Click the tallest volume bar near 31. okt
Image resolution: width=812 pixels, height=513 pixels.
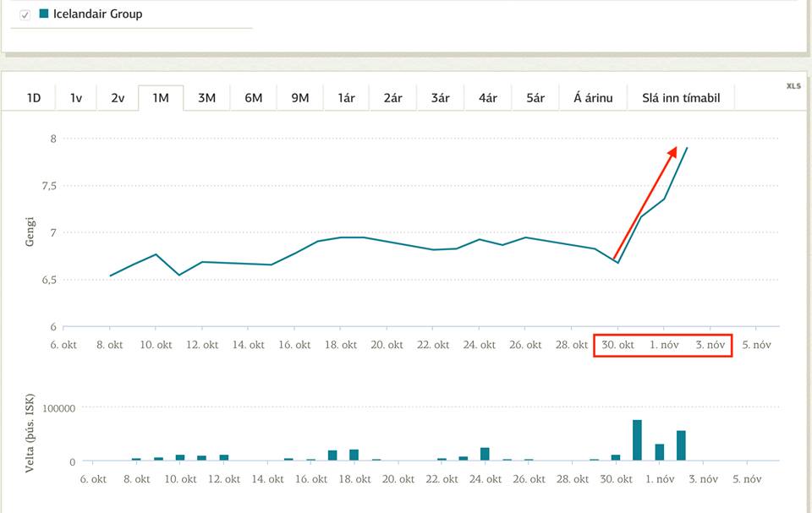[637, 440]
